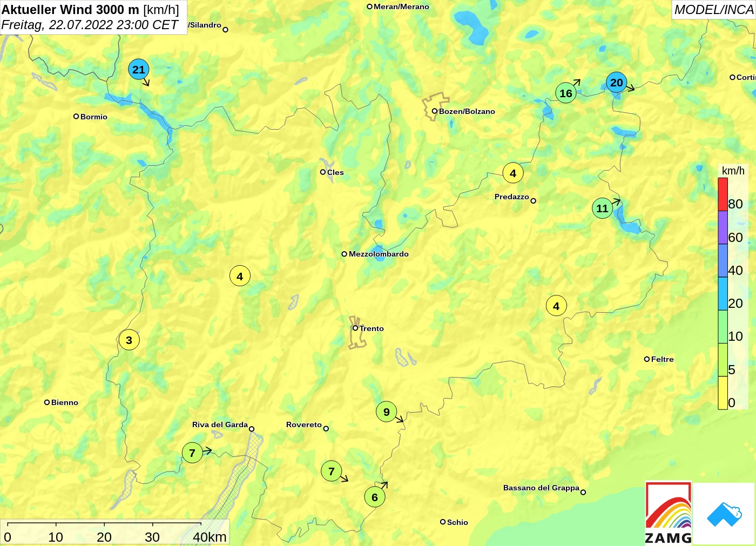Click the green 16 km/h wind marker
The height and width of the screenshot is (546, 756).
[x=565, y=93]
